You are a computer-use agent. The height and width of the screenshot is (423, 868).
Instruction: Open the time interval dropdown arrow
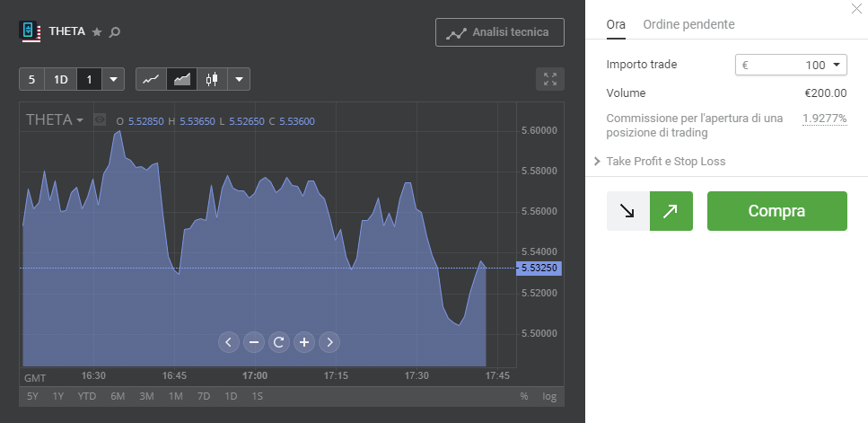pyautogui.click(x=113, y=79)
